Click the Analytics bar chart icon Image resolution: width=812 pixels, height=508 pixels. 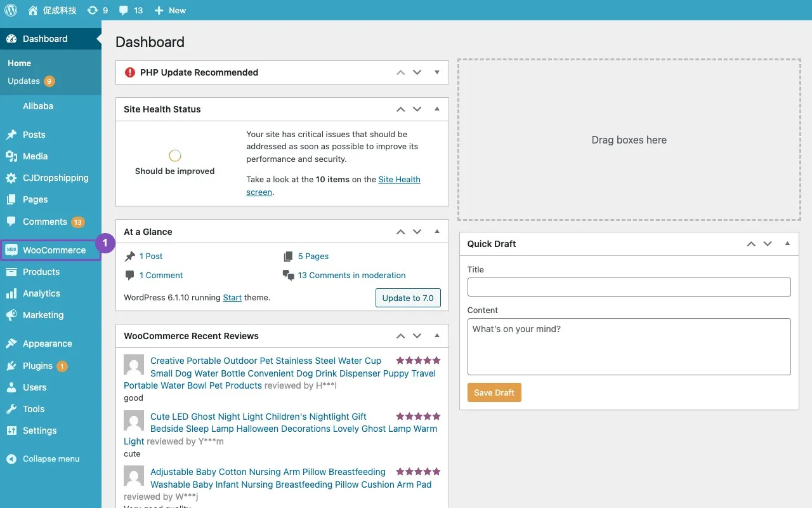[x=11, y=293]
